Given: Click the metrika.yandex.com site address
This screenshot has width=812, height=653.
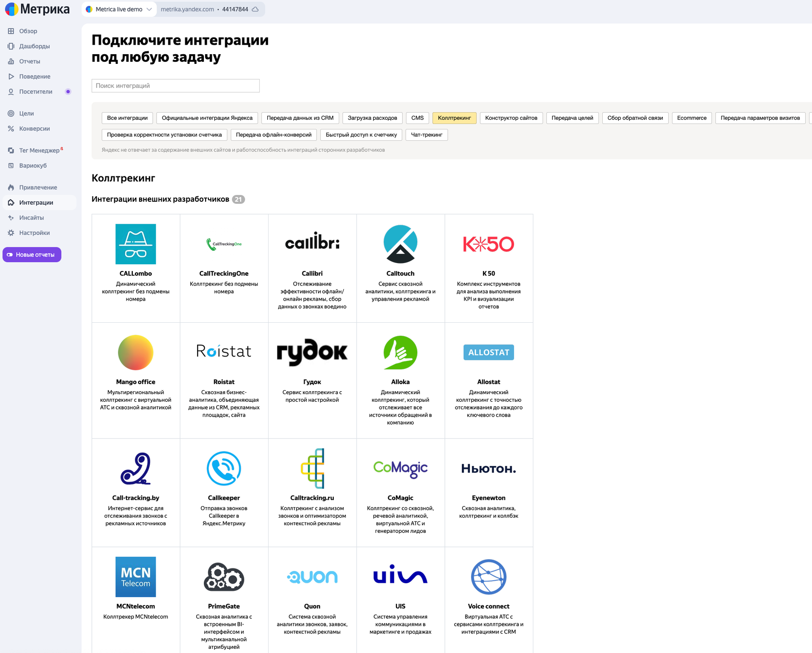Looking at the screenshot, I should [x=187, y=9].
